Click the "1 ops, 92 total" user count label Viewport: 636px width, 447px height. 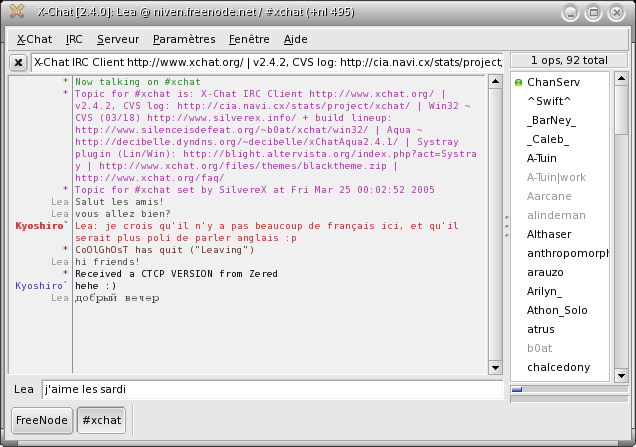point(569,60)
